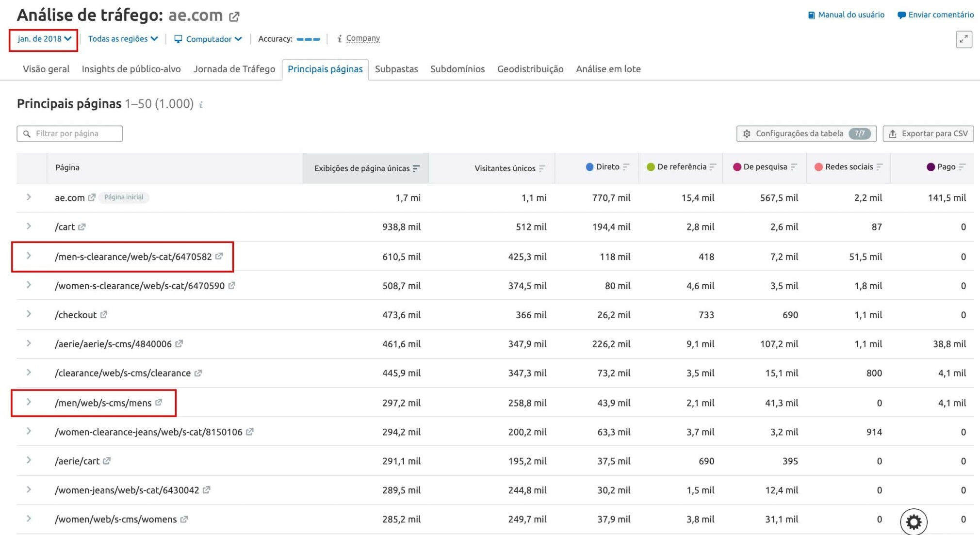Click the fullscreen expand icon
This screenshot has width=980, height=535.
964,39
